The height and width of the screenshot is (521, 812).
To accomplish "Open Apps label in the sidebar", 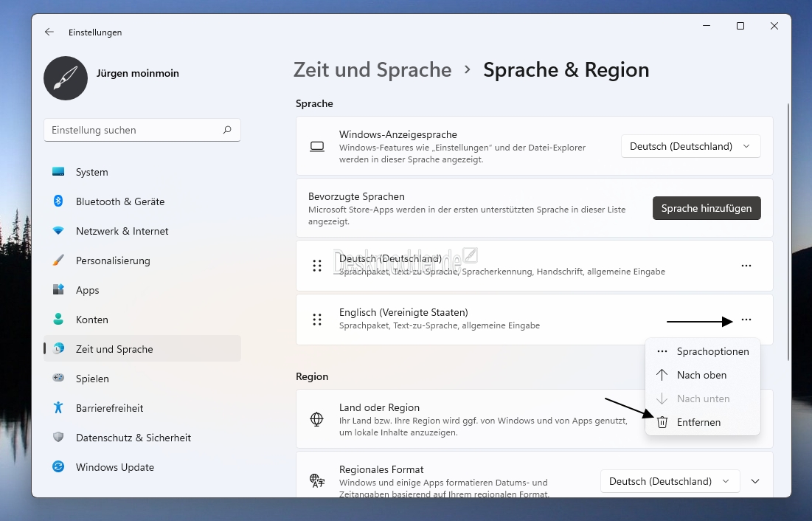I will [88, 290].
